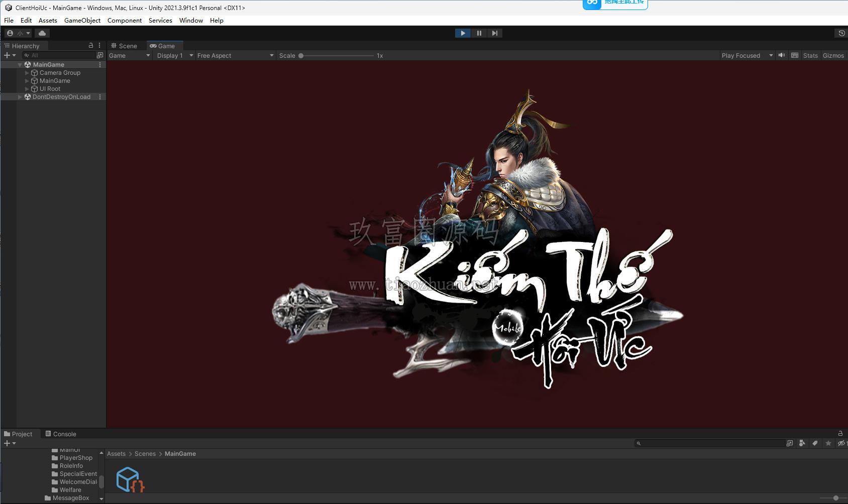Viewport: 848px width, 504px height.
Task: Toggle Gizmos in Game view
Action: [x=833, y=56]
